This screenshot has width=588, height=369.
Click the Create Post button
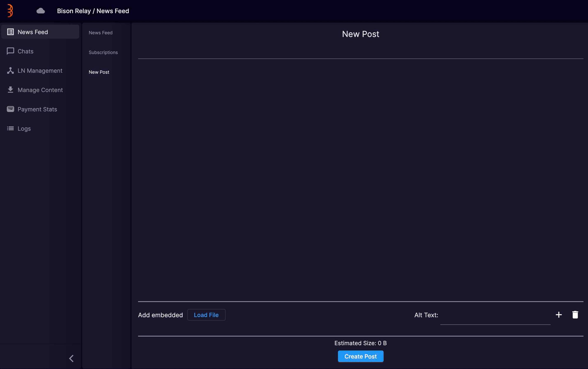pyautogui.click(x=360, y=356)
